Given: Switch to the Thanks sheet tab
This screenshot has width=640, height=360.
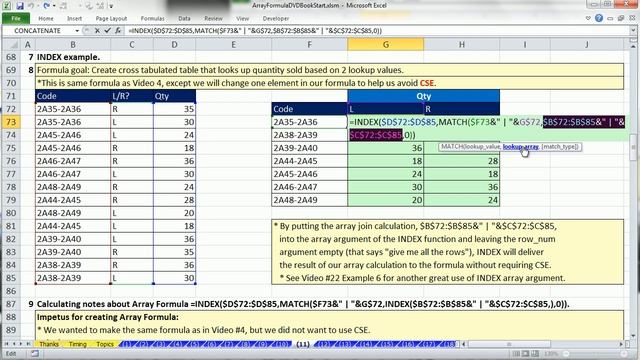Looking at the screenshot, I should [49, 344].
